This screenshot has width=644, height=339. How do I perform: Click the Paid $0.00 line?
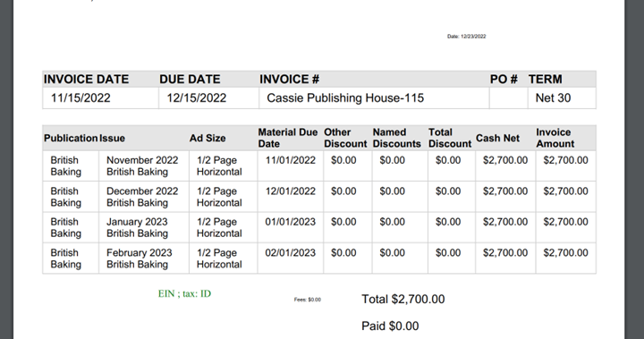click(390, 326)
